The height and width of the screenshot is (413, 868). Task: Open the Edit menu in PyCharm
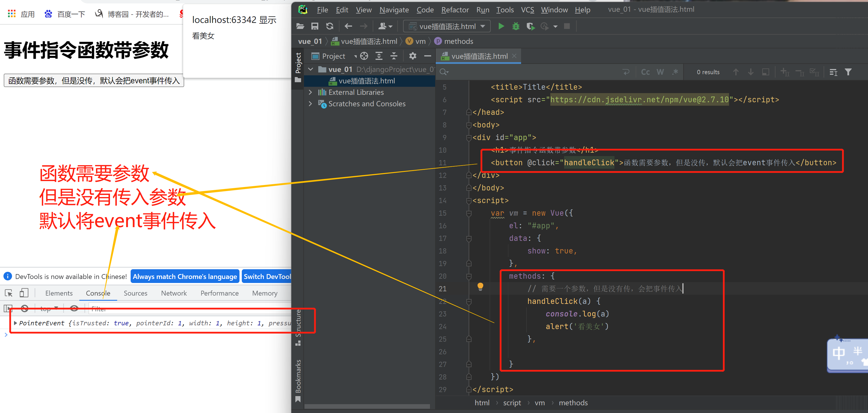pos(342,10)
